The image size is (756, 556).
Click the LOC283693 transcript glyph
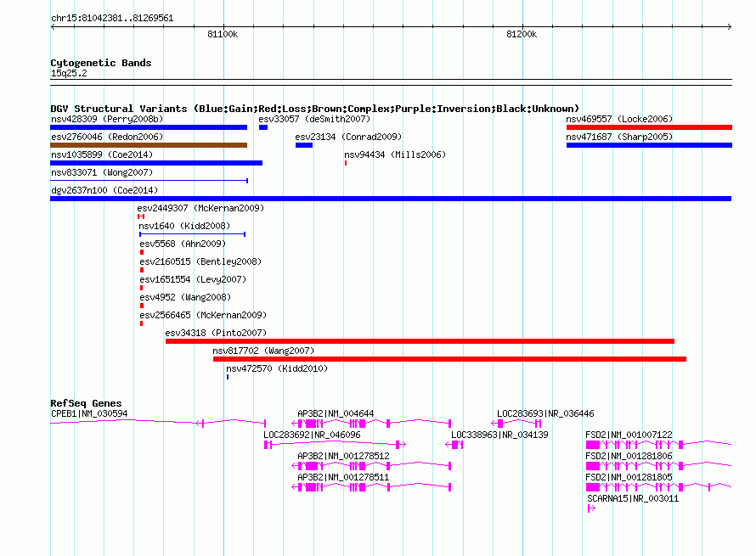(516, 424)
